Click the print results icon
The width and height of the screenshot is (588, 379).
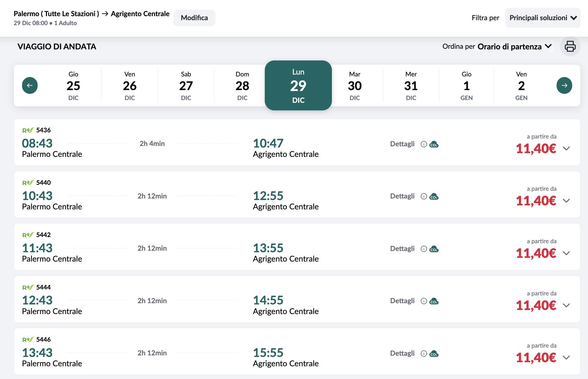click(x=570, y=47)
